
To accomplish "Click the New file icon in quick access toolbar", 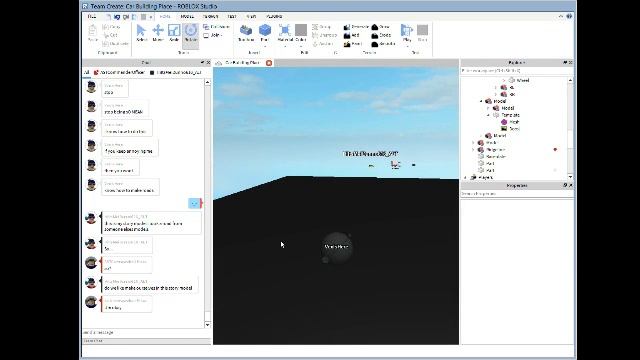I will (x=108, y=17).
